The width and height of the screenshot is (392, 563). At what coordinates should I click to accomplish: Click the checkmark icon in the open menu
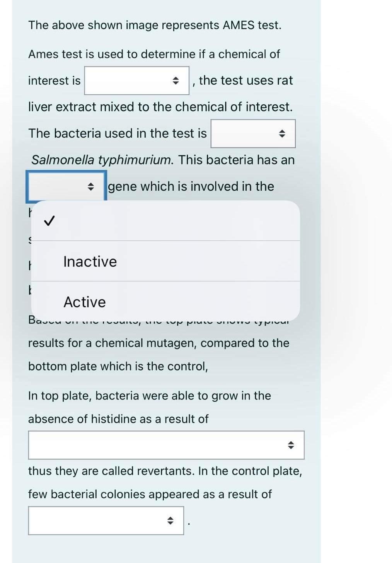point(49,222)
